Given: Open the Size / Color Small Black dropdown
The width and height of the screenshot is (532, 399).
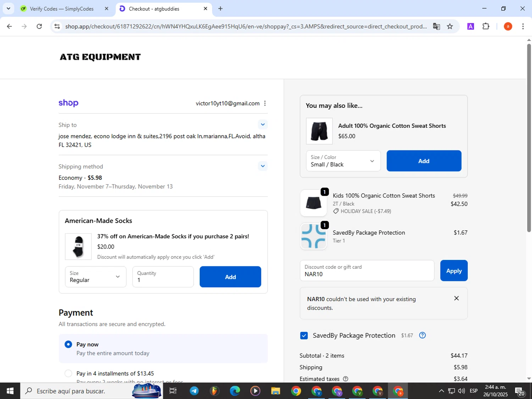Looking at the screenshot, I should pos(343,161).
